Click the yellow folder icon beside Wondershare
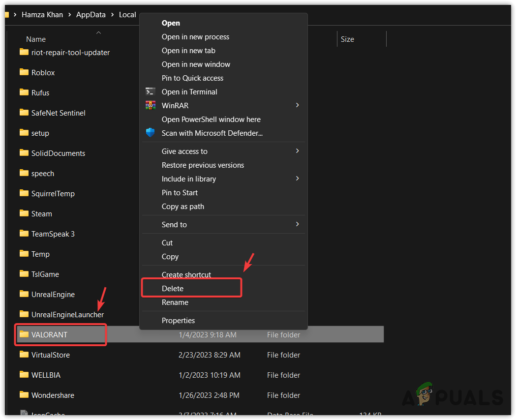The width and height of the screenshot is (516, 420). coord(24,395)
